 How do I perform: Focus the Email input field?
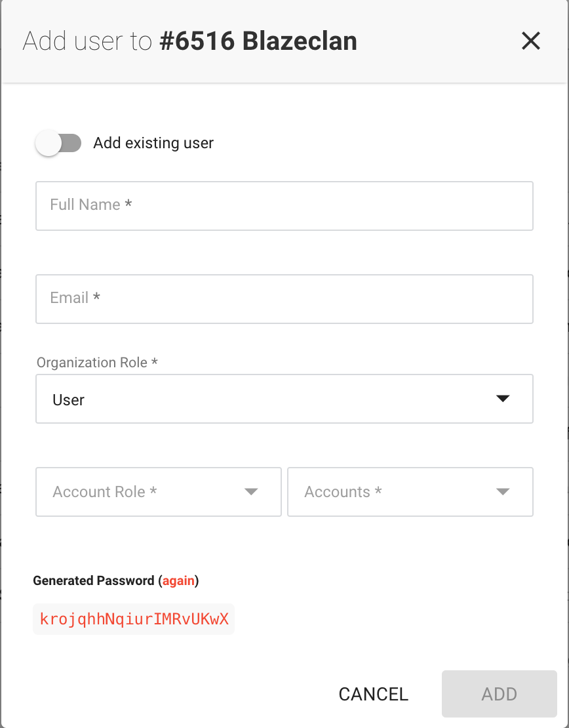284,298
